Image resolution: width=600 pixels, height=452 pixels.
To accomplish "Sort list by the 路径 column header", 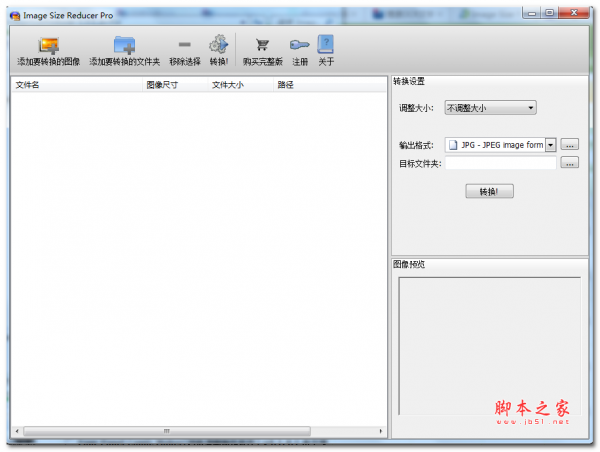I will tap(329, 85).
